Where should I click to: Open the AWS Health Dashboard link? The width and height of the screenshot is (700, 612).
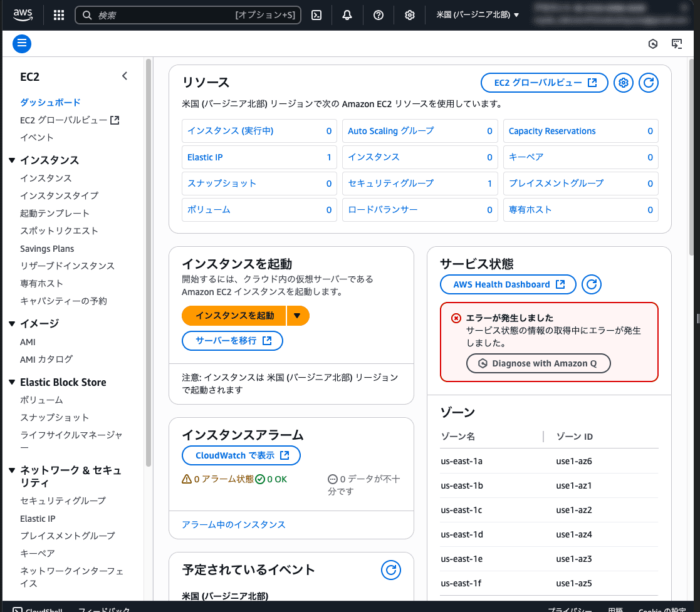point(508,284)
